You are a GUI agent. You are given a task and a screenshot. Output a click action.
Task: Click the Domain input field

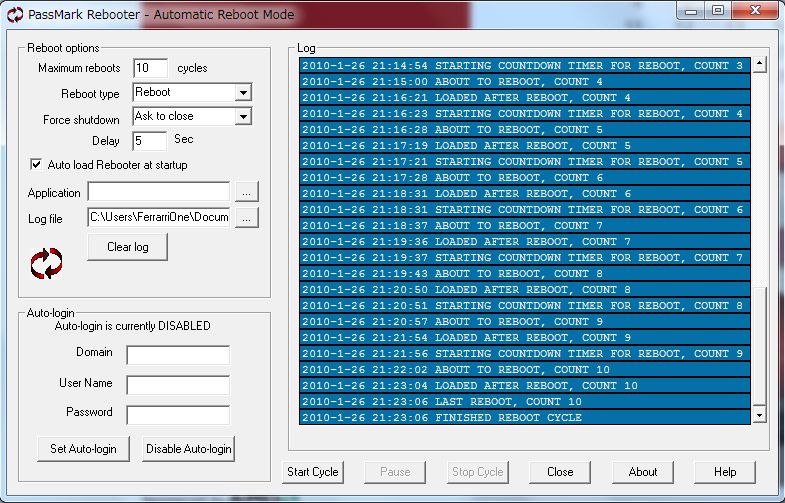coord(178,355)
